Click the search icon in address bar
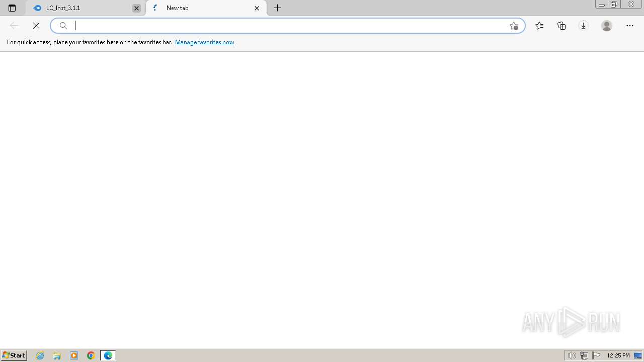This screenshot has width=644, height=362. (x=63, y=26)
